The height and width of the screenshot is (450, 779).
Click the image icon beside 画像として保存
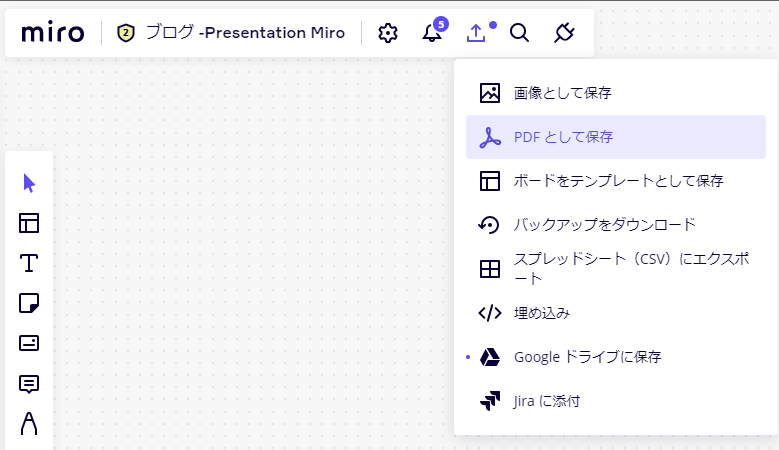pyautogui.click(x=490, y=93)
